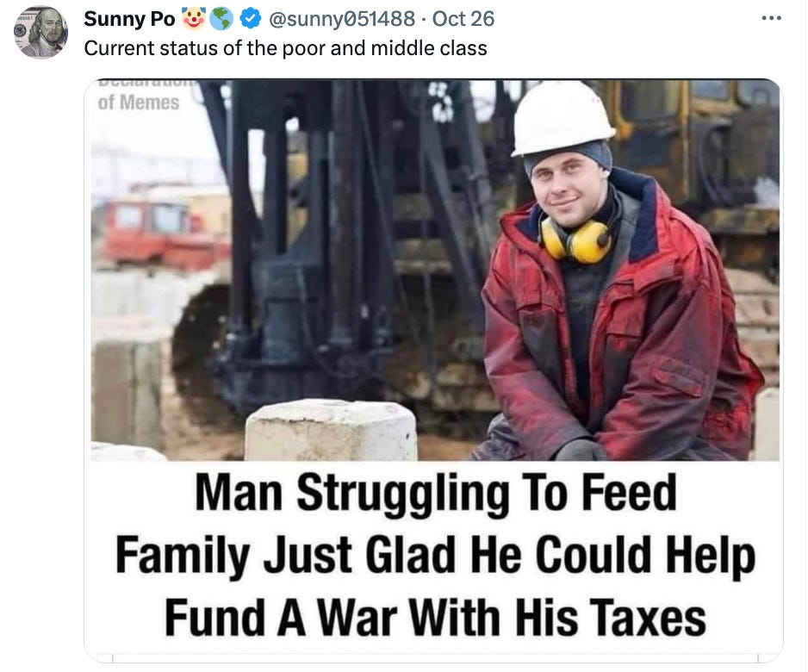Click the 'Man Struggling To Feed' headline line
The height and width of the screenshot is (672, 808).
pyautogui.click(x=436, y=493)
